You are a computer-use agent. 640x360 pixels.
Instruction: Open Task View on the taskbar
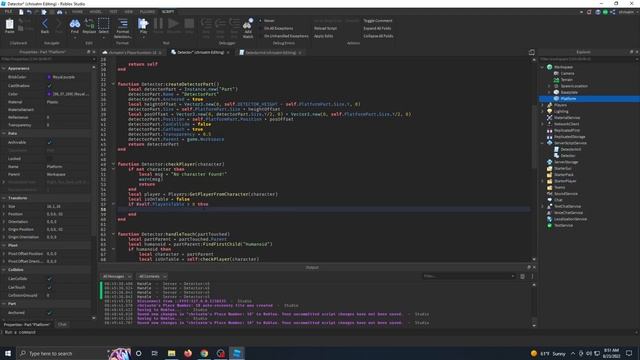(x=155, y=353)
